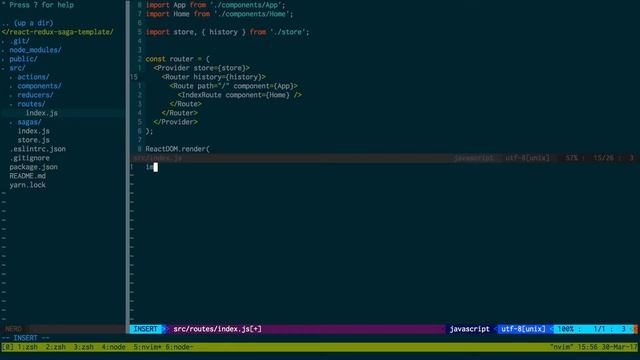
Task: Select the active tmux window 5:nvim
Action: [x=147, y=347]
